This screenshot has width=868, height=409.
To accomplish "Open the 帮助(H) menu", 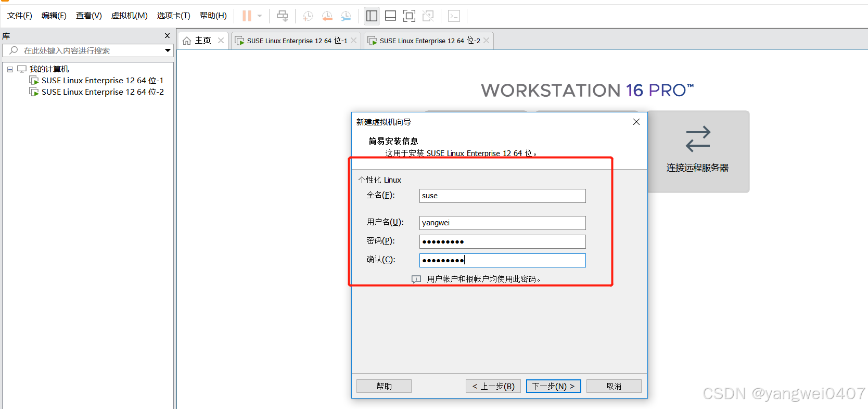I will click(213, 16).
